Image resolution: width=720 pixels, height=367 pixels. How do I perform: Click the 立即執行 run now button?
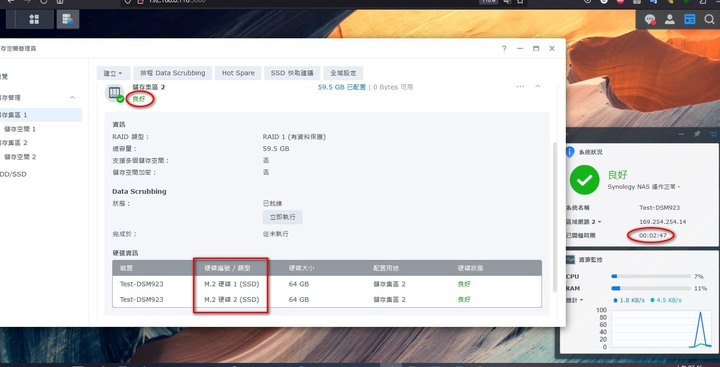(282, 217)
